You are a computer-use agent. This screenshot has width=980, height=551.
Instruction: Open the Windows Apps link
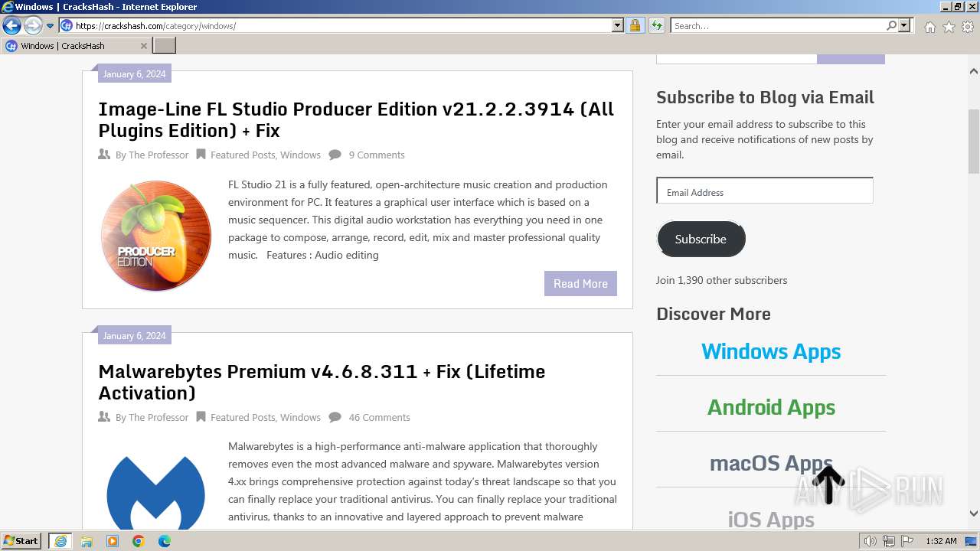[x=771, y=351]
